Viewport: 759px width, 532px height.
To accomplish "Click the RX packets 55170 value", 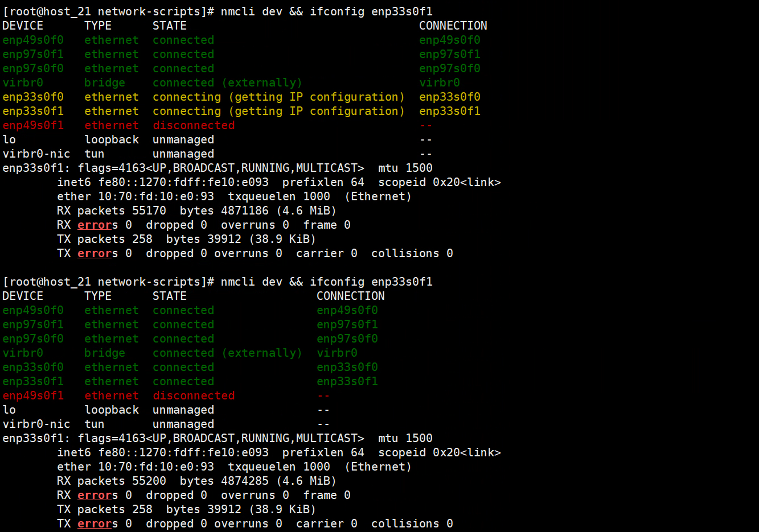I will (x=149, y=211).
